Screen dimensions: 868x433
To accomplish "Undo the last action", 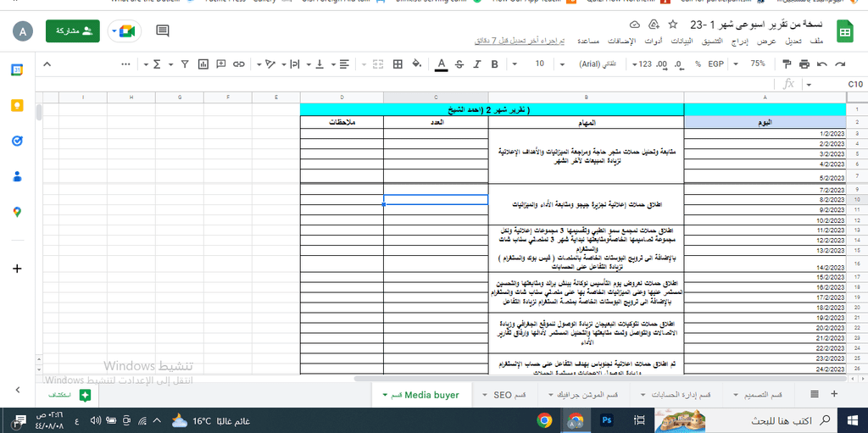I will pyautogui.click(x=822, y=64).
